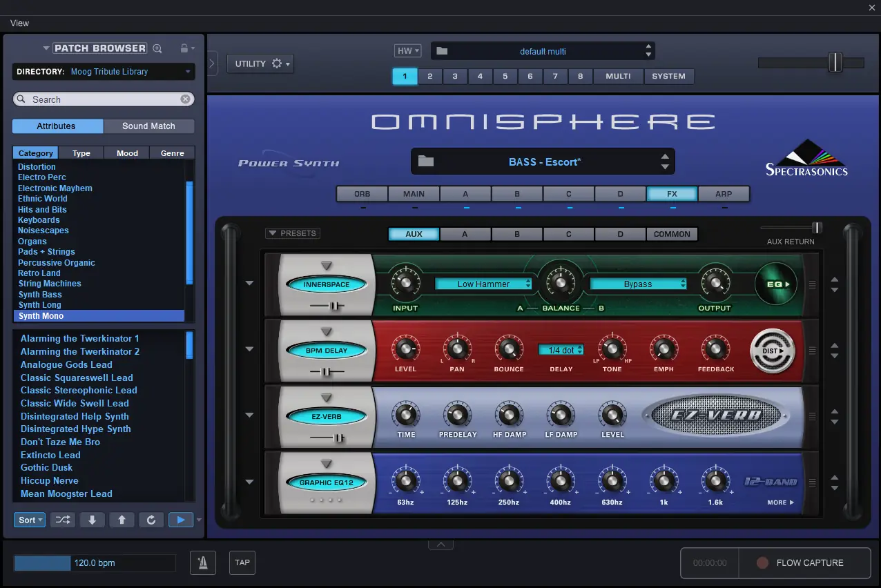Select part 1 button

click(405, 76)
